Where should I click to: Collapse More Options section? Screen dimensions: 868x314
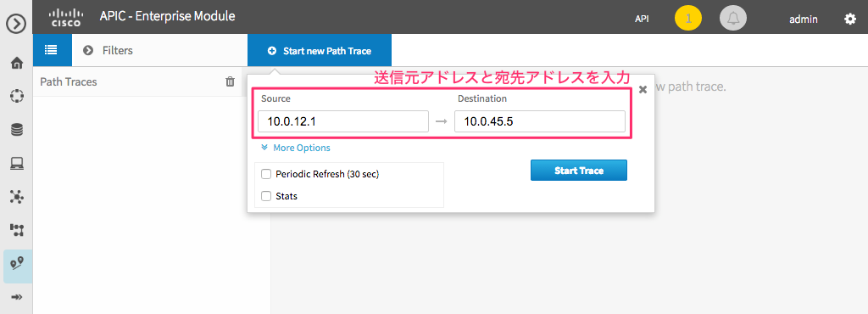[x=296, y=148]
